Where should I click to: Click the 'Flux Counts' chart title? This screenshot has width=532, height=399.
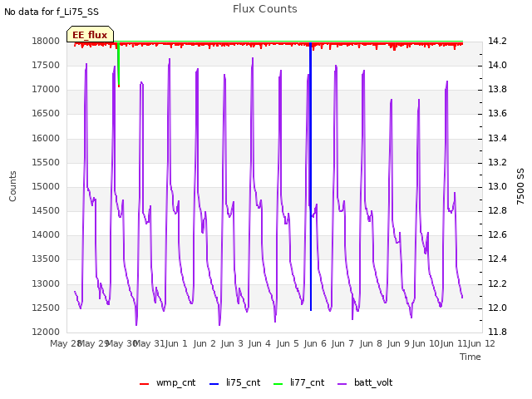265,9
